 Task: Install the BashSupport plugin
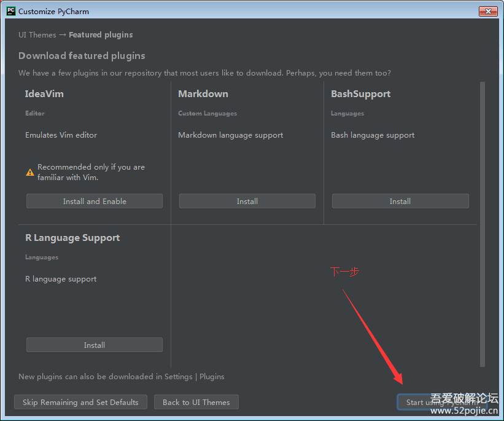400,201
